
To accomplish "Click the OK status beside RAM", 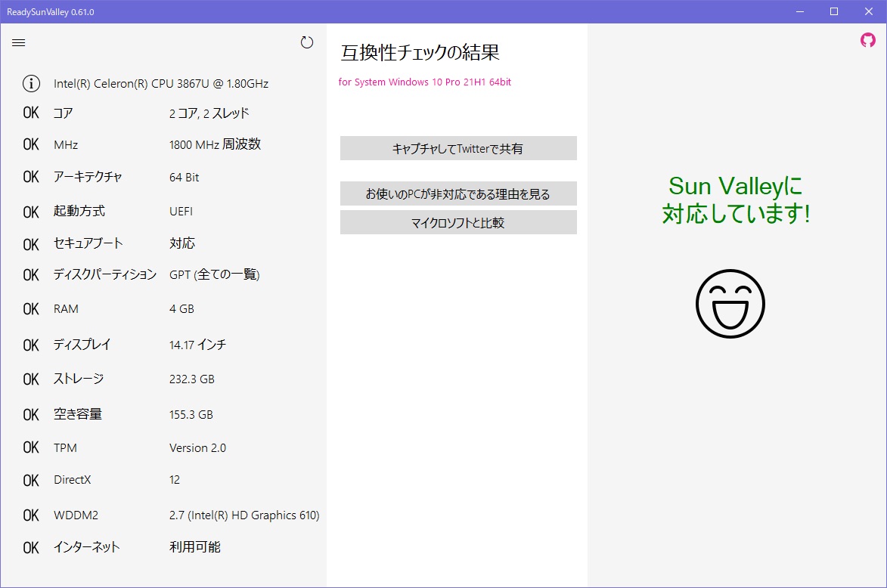I will [31, 308].
